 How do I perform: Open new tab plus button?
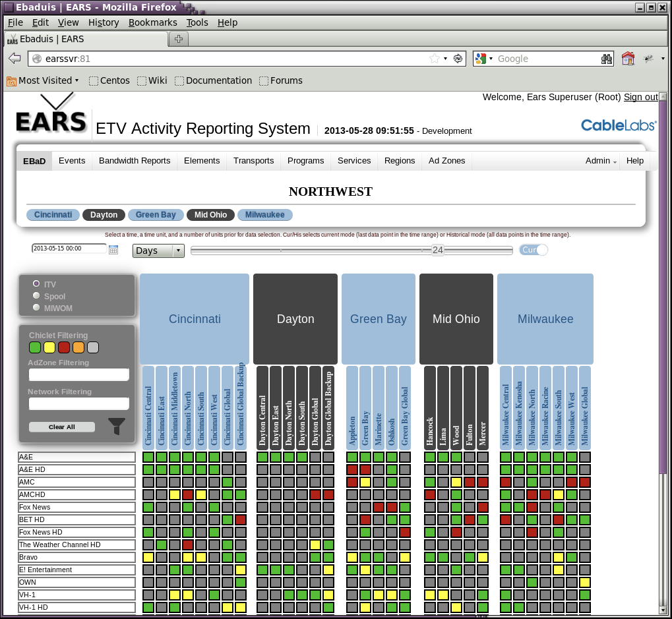(179, 39)
